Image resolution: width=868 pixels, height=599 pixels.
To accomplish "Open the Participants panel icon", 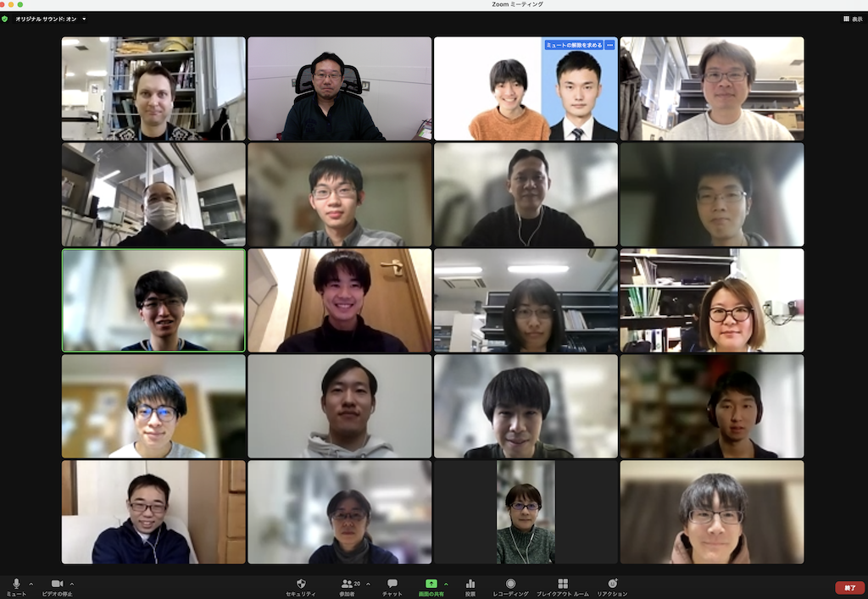I will pos(348,584).
